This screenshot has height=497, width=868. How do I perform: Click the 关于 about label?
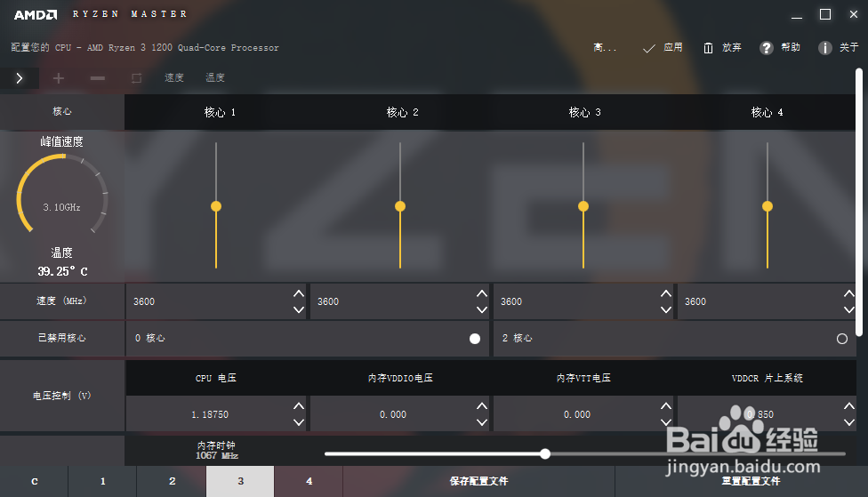click(848, 47)
